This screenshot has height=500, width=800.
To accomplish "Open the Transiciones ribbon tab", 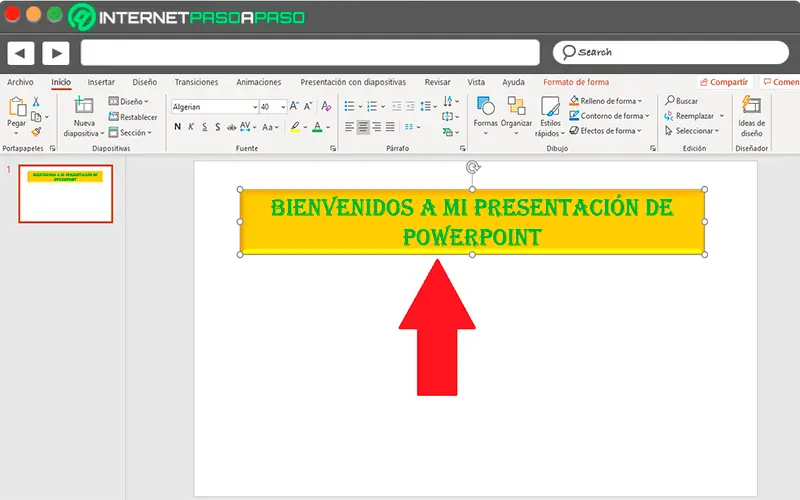I will pos(196,82).
